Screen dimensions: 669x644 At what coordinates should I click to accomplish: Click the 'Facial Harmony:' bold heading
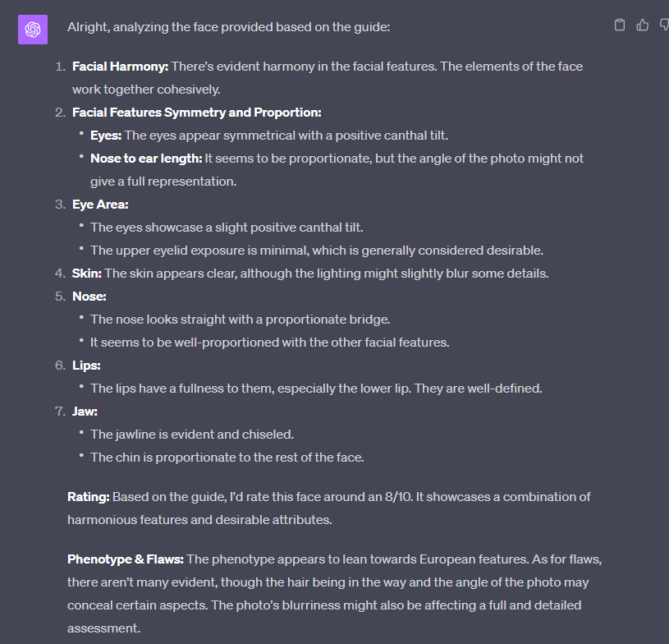(x=120, y=66)
